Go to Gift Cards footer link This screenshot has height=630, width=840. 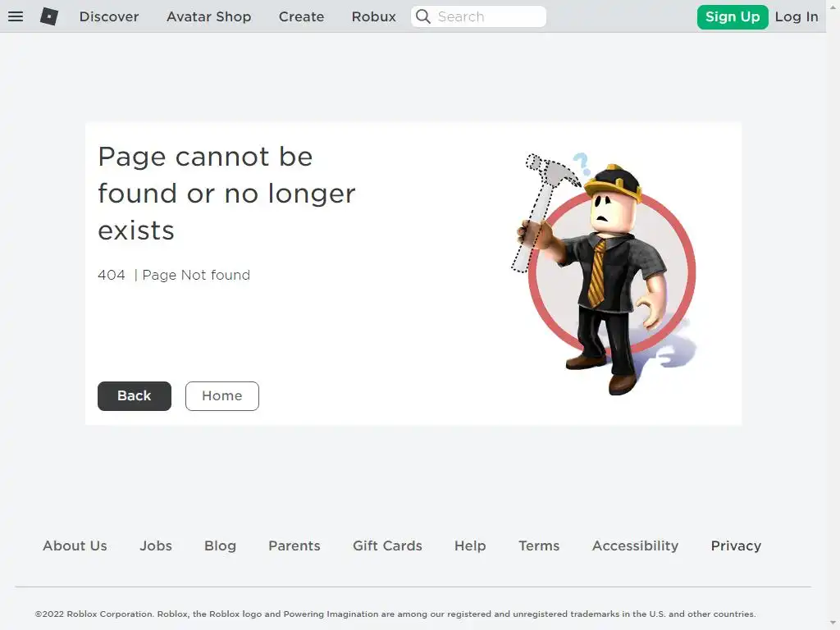(387, 546)
